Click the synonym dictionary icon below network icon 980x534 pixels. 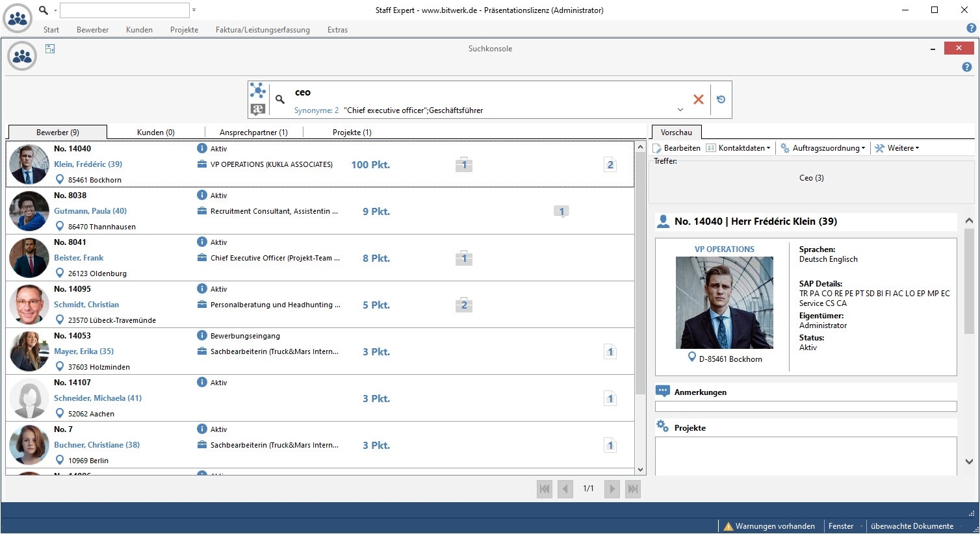[x=258, y=109]
